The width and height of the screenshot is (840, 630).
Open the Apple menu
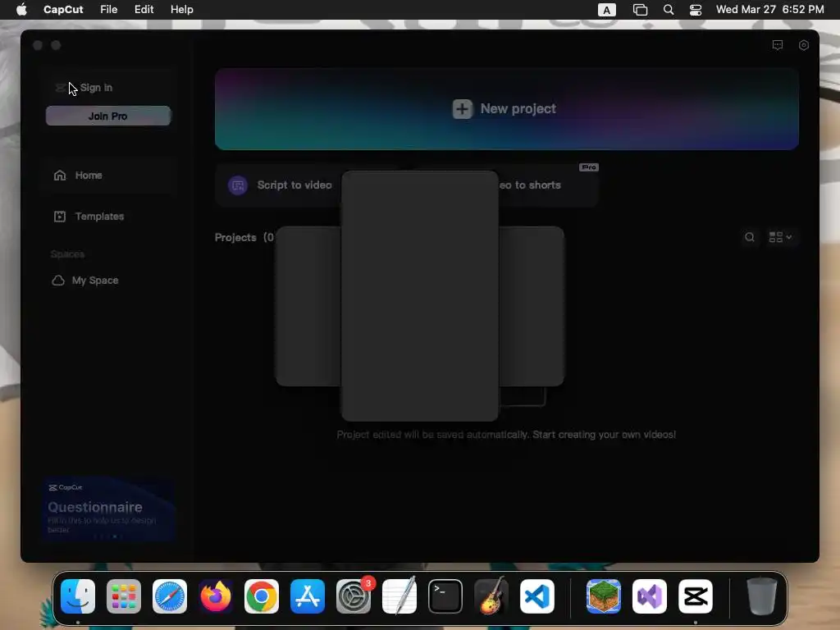(21, 10)
